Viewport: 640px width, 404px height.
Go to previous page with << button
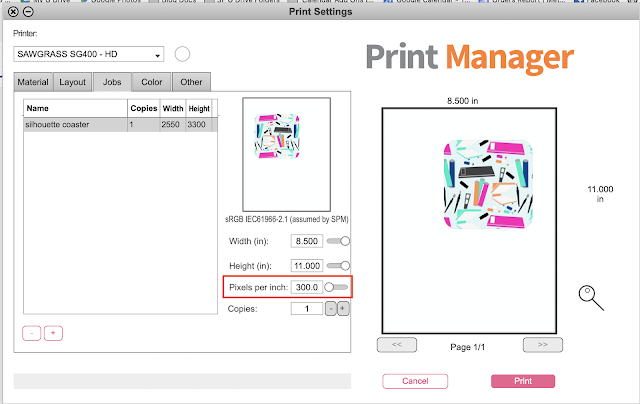coord(397,345)
